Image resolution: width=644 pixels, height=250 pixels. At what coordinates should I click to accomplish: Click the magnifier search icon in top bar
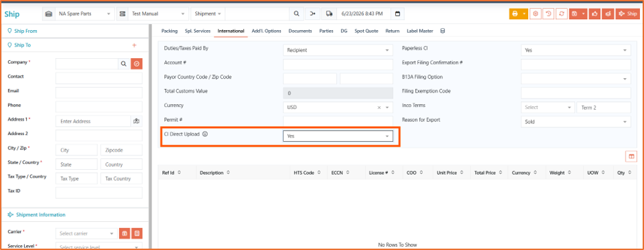297,14
